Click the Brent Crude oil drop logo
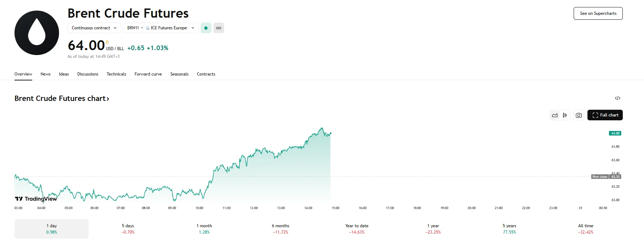The image size is (644, 247). [x=37, y=33]
